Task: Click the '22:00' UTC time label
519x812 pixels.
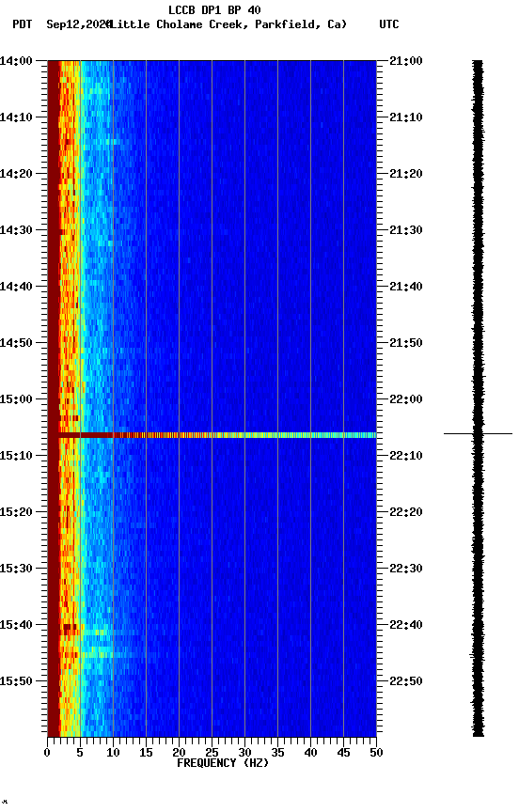Action: [406, 399]
